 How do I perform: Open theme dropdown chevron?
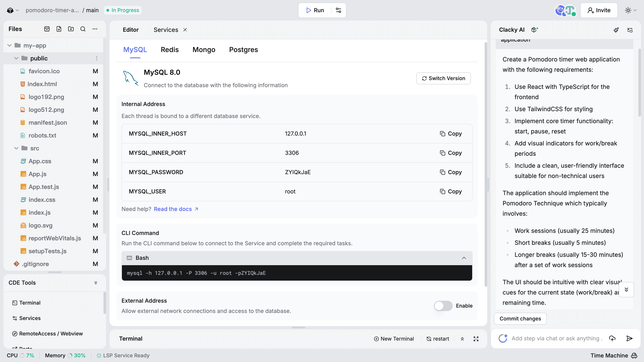pyautogui.click(x=635, y=10)
